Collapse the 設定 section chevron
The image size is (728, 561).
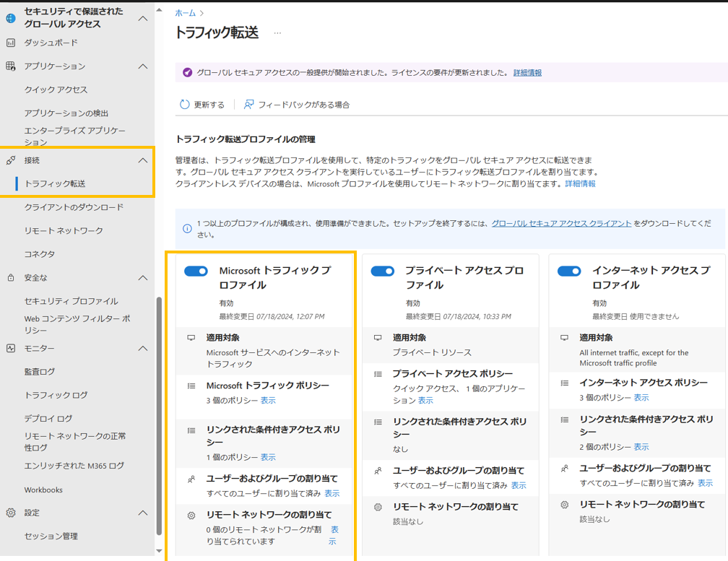click(144, 513)
